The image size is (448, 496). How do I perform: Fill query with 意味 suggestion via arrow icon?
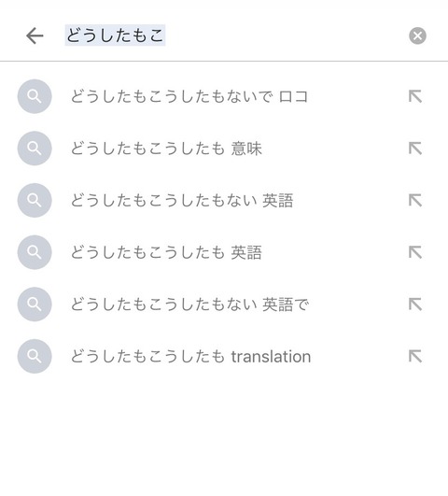415,149
